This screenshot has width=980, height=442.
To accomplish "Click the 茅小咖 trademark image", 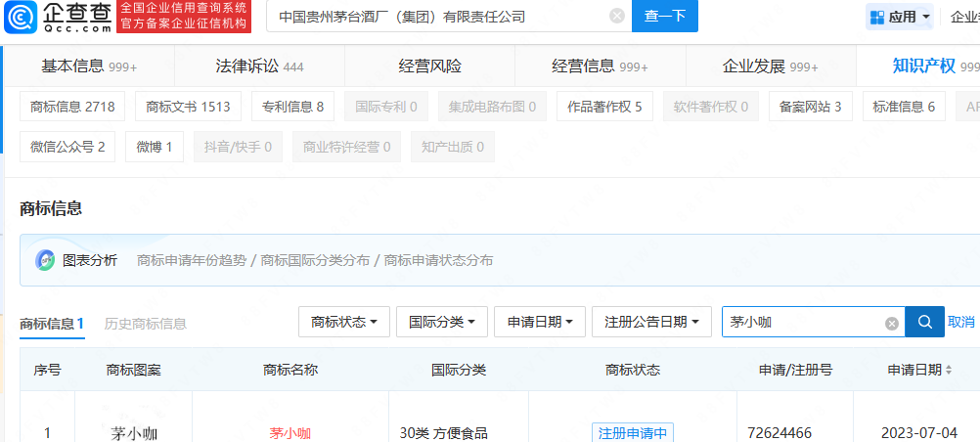I will [134, 434].
